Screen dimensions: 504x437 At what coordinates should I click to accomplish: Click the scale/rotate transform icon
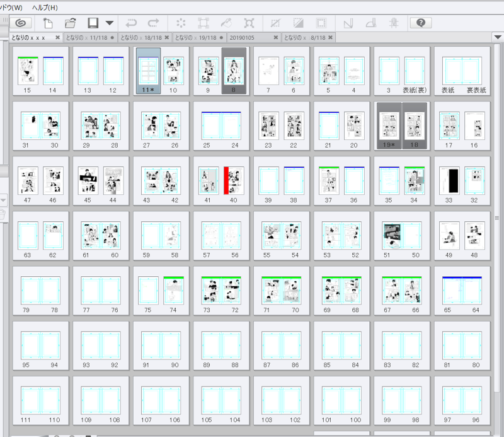[x=203, y=23]
